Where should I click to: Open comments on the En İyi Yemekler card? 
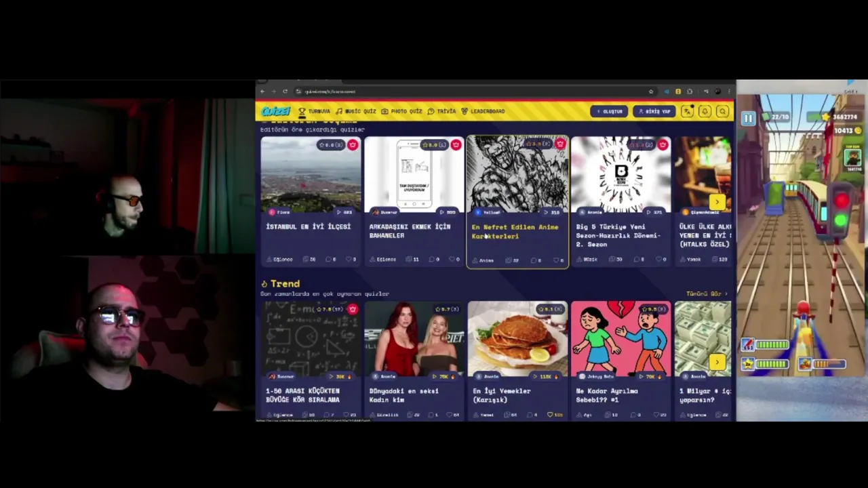pos(533,415)
